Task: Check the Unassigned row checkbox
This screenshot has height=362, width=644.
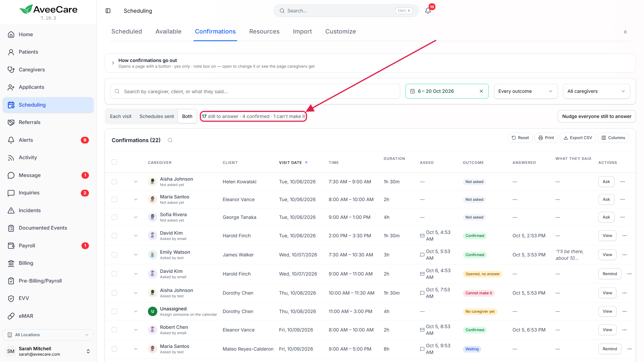Action: [114, 311]
